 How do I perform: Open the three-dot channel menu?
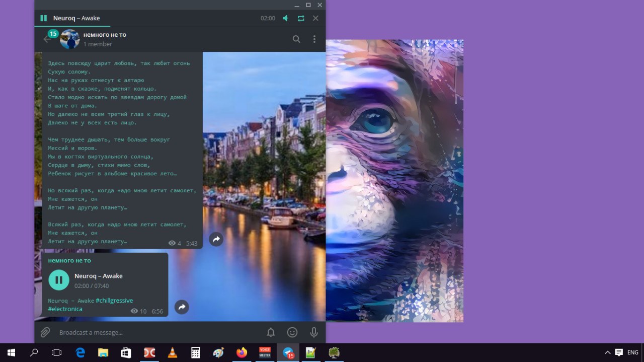pyautogui.click(x=314, y=39)
